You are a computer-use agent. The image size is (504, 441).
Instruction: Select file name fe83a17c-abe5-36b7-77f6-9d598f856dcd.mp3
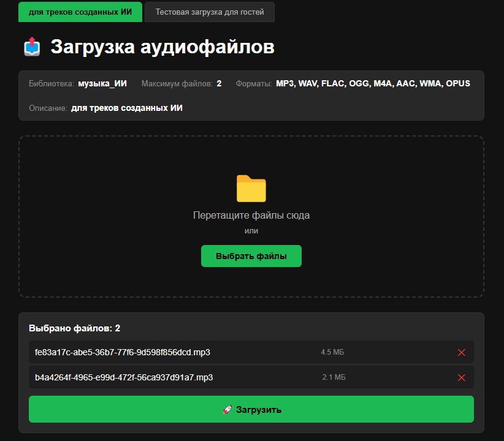pyautogui.click(x=123, y=352)
